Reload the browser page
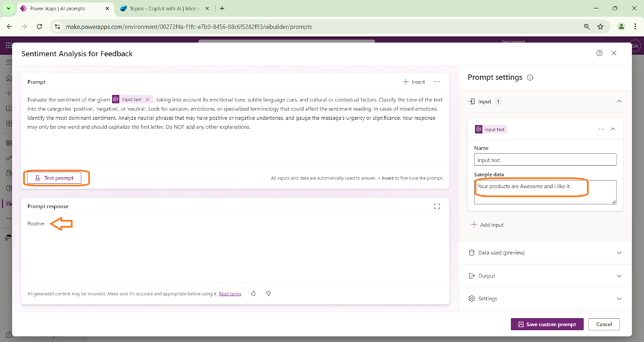This screenshot has width=644, height=342. click(39, 27)
